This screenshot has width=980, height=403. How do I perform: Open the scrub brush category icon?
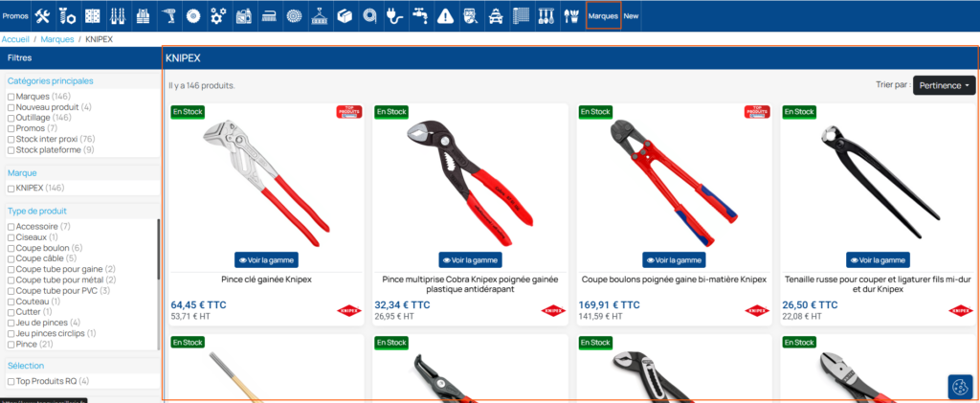coord(268,16)
